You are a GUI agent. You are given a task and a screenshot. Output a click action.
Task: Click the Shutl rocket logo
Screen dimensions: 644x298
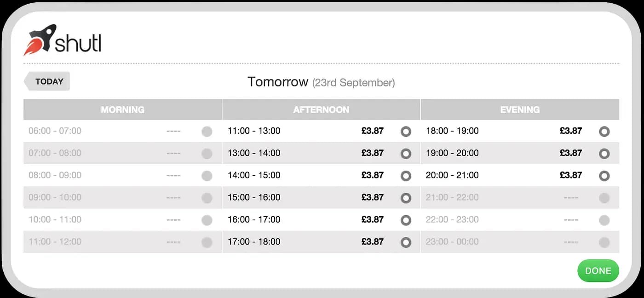(62, 40)
